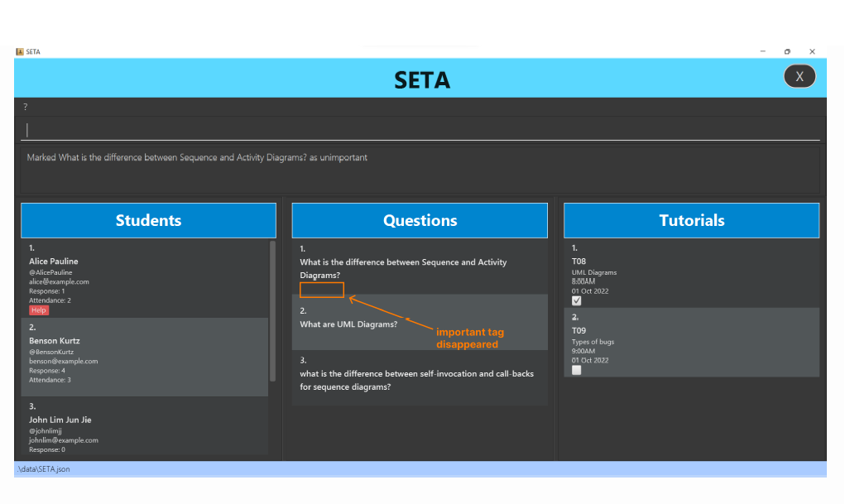Click the 8:00AM time under T08

pyautogui.click(x=583, y=281)
